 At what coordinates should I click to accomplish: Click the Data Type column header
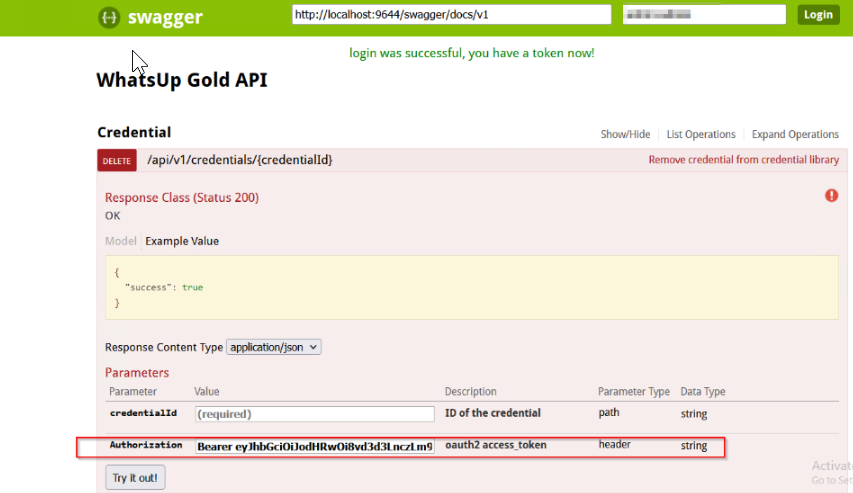[x=703, y=392]
